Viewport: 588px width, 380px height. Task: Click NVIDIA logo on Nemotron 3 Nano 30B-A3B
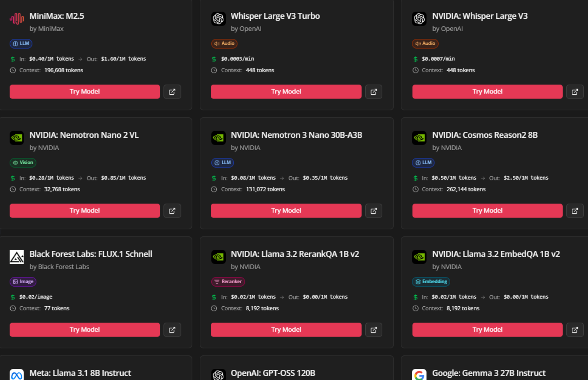(x=218, y=138)
